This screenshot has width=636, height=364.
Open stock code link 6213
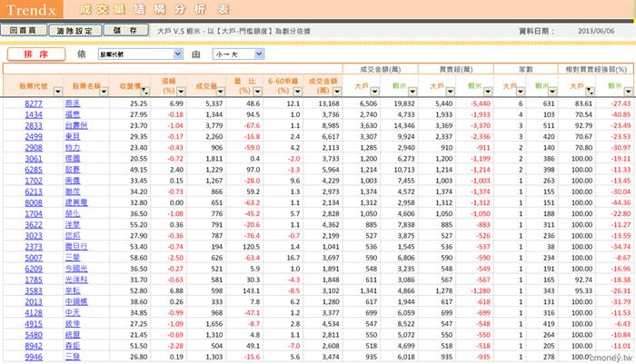click(34, 192)
